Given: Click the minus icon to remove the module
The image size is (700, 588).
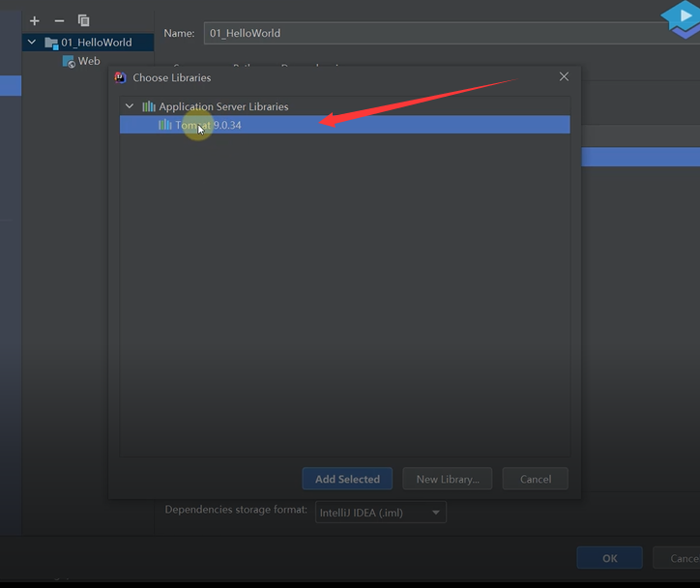Looking at the screenshot, I should 59,21.
